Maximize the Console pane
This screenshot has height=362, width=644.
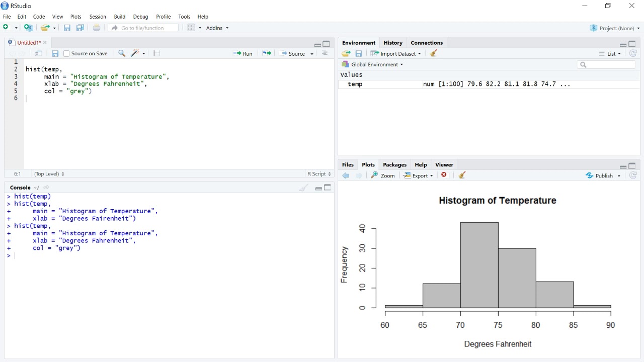click(x=328, y=188)
